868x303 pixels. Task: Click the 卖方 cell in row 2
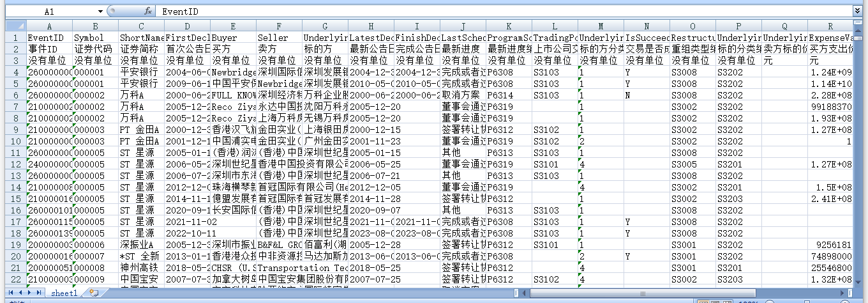279,49
